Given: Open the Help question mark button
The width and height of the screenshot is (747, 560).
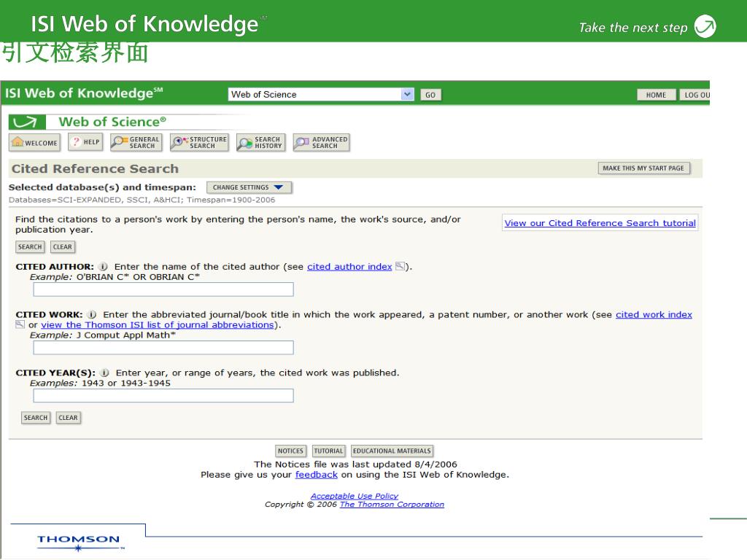Looking at the screenshot, I should click(86, 142).
